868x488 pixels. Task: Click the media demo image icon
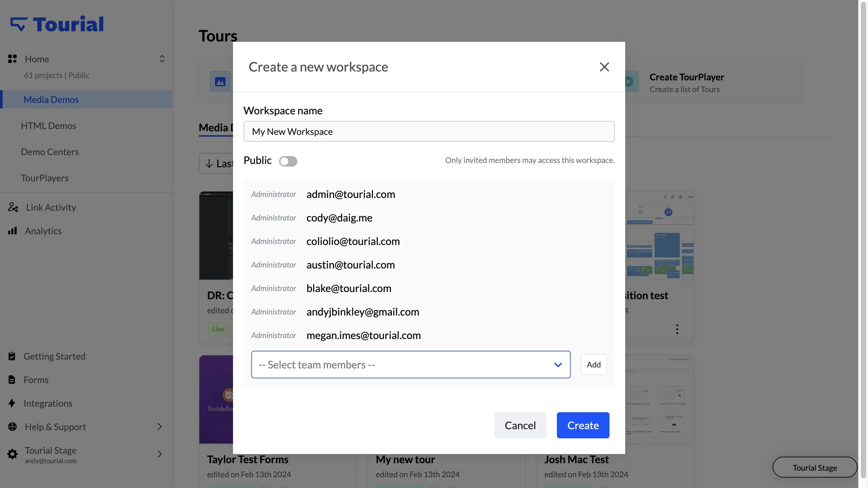(x=220, y=81)
